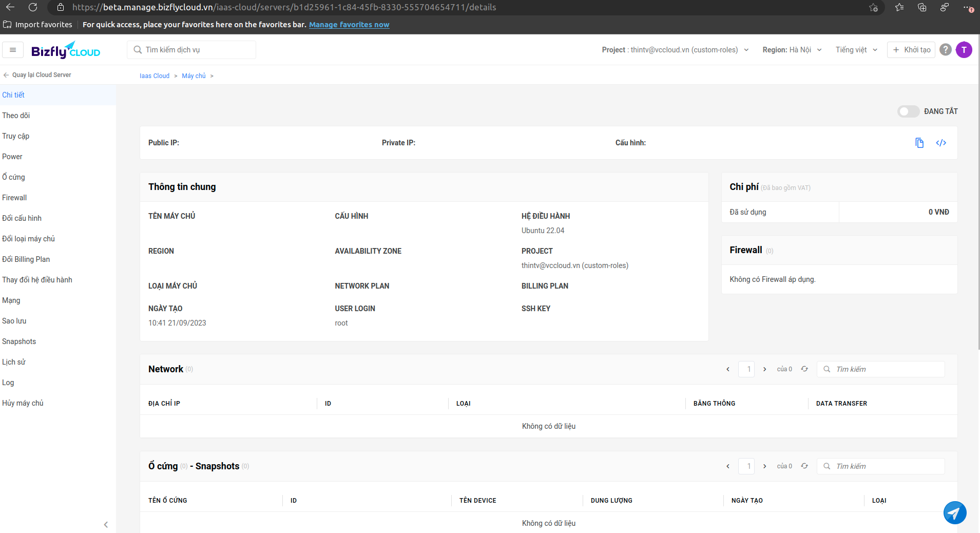Click the Khởi tạo button
Viewport: 980px width, 533px height.
coord(911,50)
